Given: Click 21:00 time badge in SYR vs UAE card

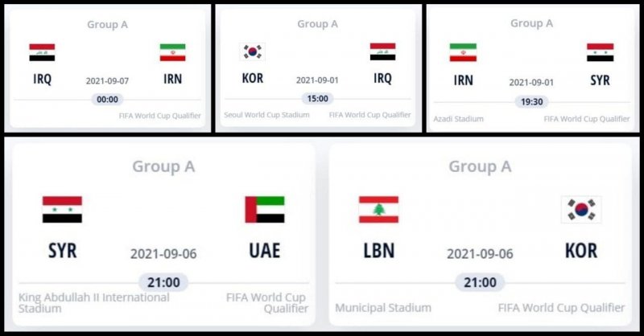Looking at the screenshot, I should [163, 282].
